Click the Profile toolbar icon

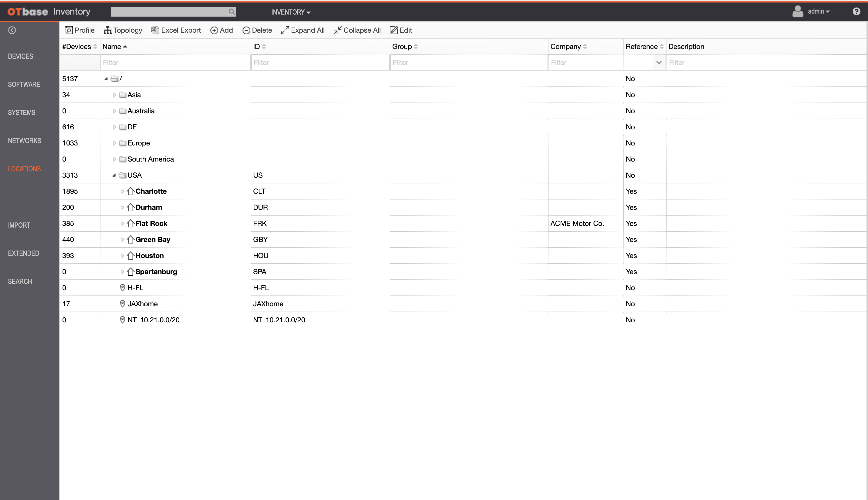point(69,30)
